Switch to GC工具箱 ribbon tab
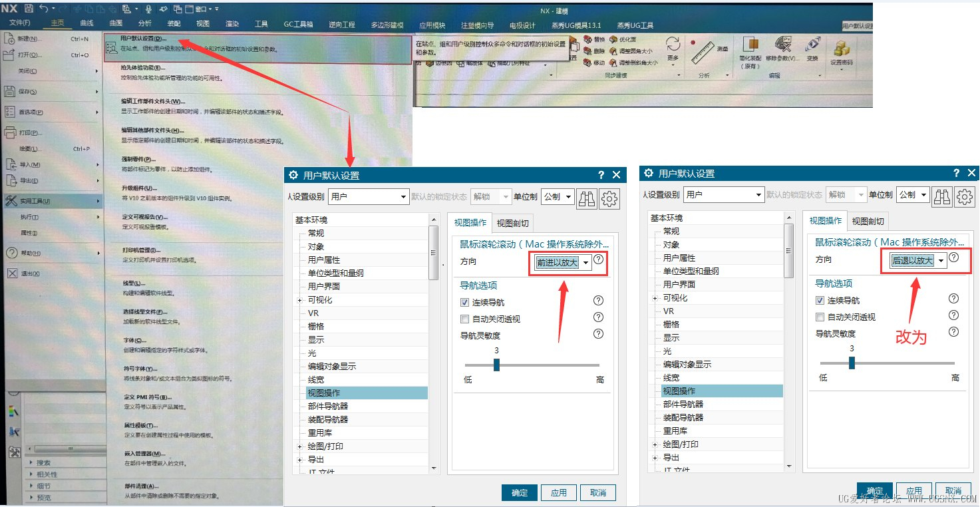 point(298,25)
